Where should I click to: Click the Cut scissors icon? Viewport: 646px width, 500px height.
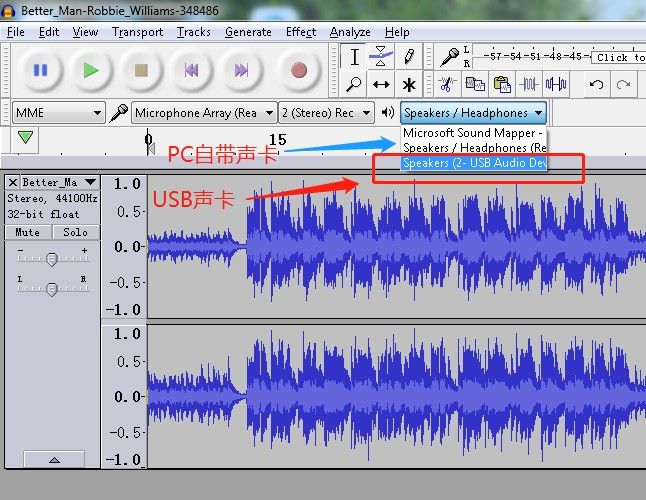click(447, 84)
